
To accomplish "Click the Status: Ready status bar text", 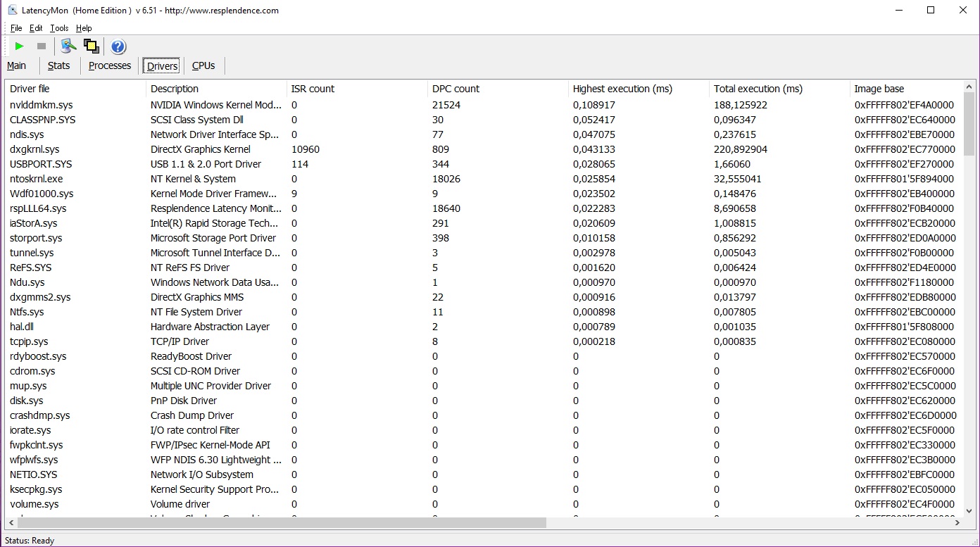I will point(30,541).
